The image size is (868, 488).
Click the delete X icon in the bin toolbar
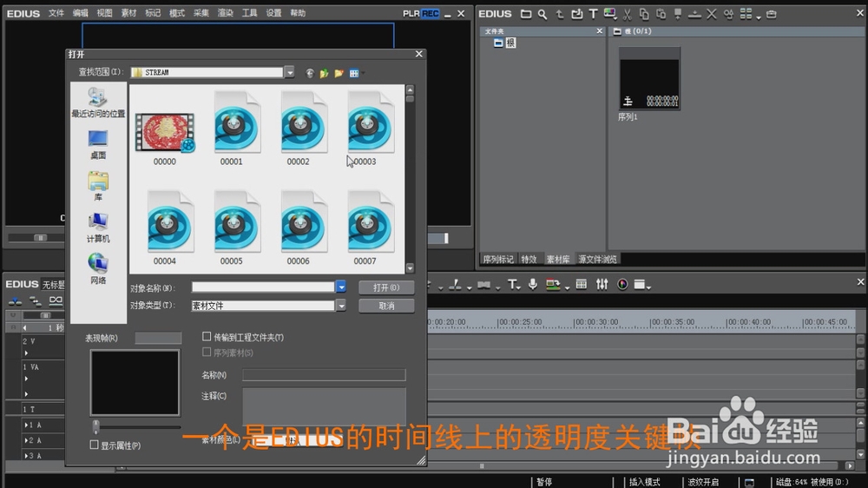(x=712, y=14)
